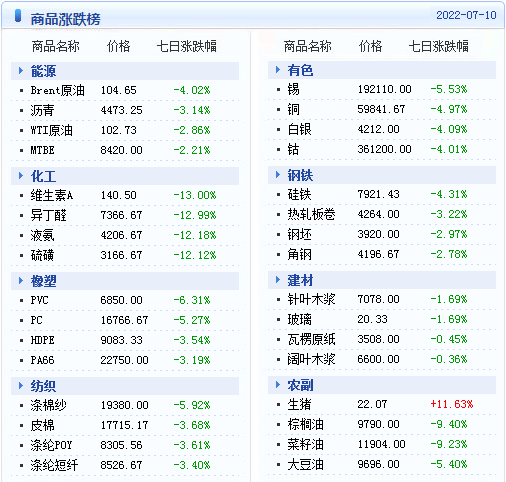Open 皮棉 commodity row
Image resolution: width=506 pixels, height=482 pixels.
(x=125, y=425)
